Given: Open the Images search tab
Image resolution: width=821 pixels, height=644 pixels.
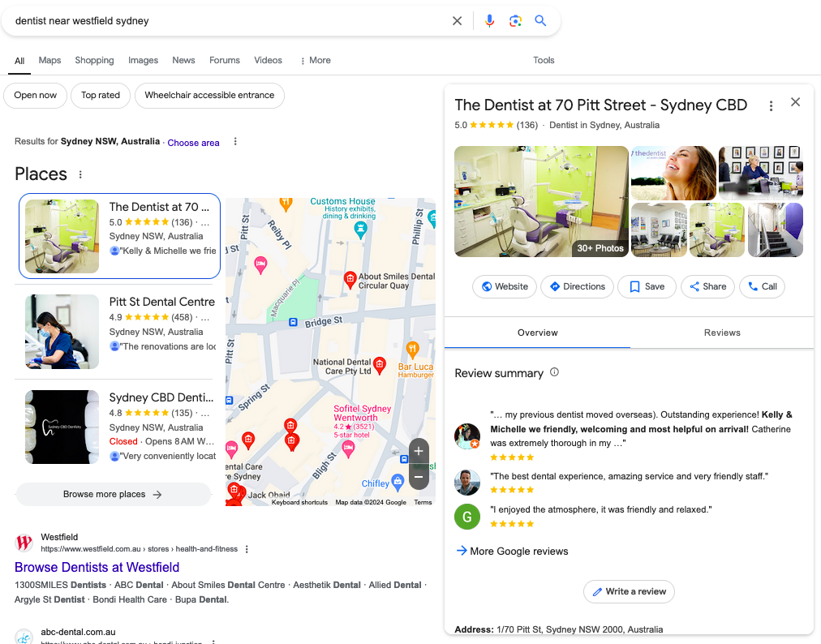Looking at the screenshot, I should click(143, 60).
